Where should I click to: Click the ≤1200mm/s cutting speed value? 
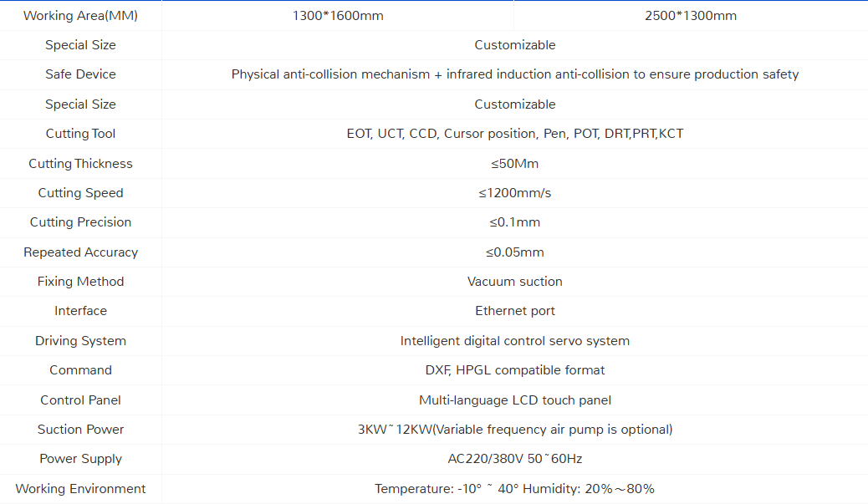[514, 193]
